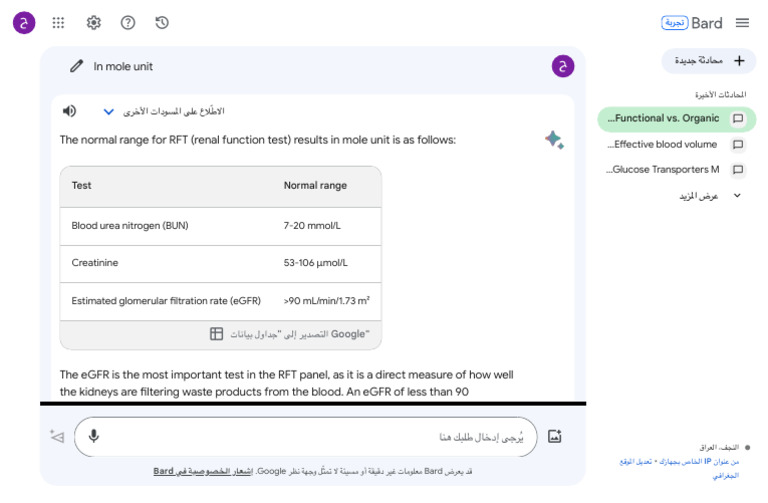The width and height of the screenshot is (768, 503).
Task: Expand the show more chats chevron
Action: point(737,195)
